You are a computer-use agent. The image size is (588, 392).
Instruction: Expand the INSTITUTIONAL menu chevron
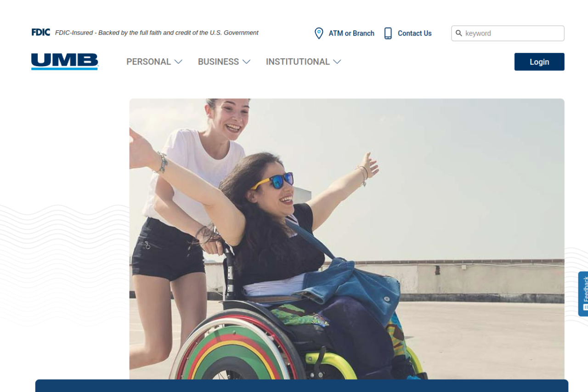click(x=337, y=62)
